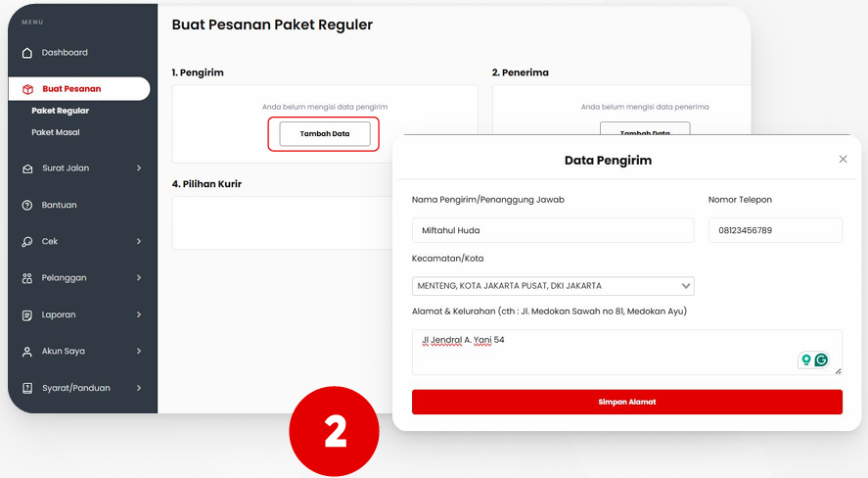Click the Akun Saya person icon
Viewport: 868px width, 478px height.
coord(27,352)
